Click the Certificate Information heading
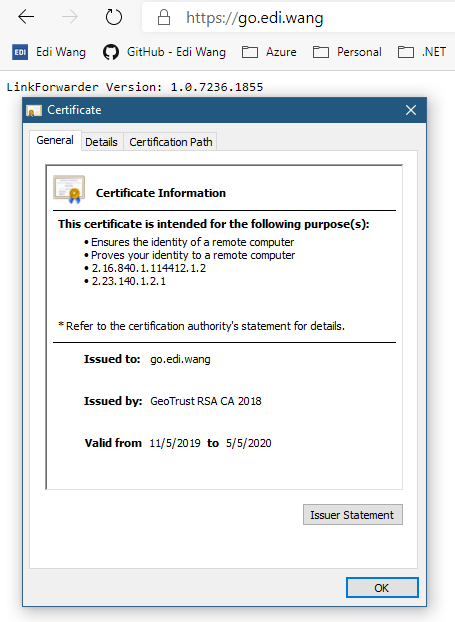The height and width of the screenshot is (622, 455). (x=161, y=193)
